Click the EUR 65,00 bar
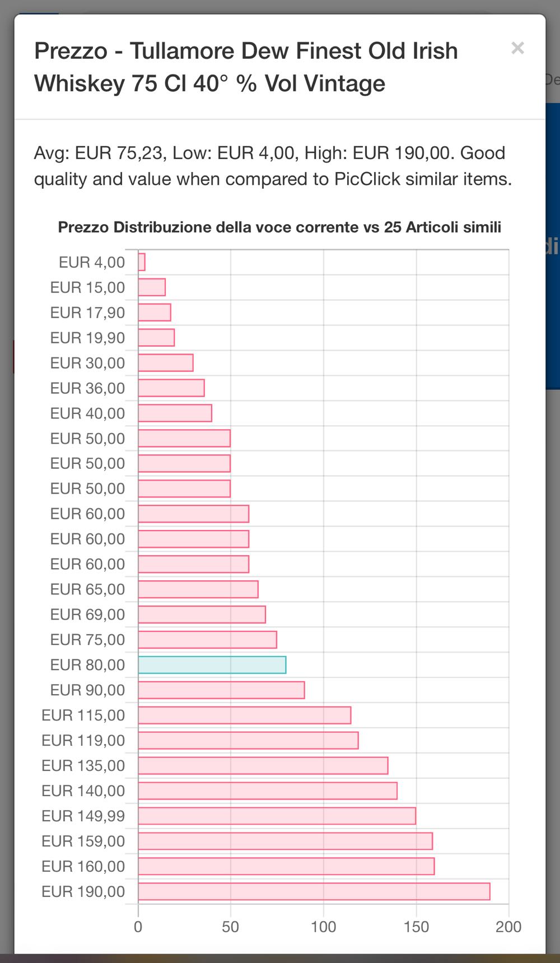560x963 pixels. click(x=198, y=589)
